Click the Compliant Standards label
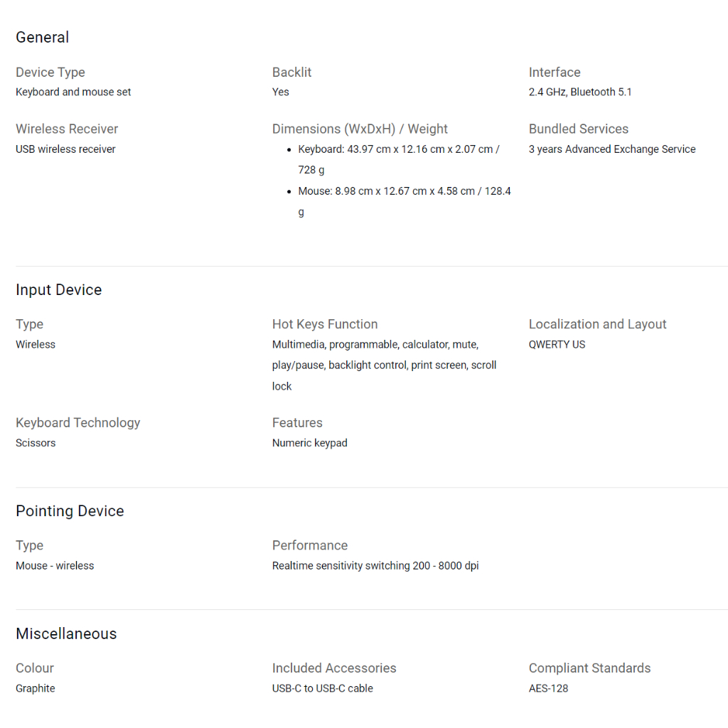 (x=589, y=668)
